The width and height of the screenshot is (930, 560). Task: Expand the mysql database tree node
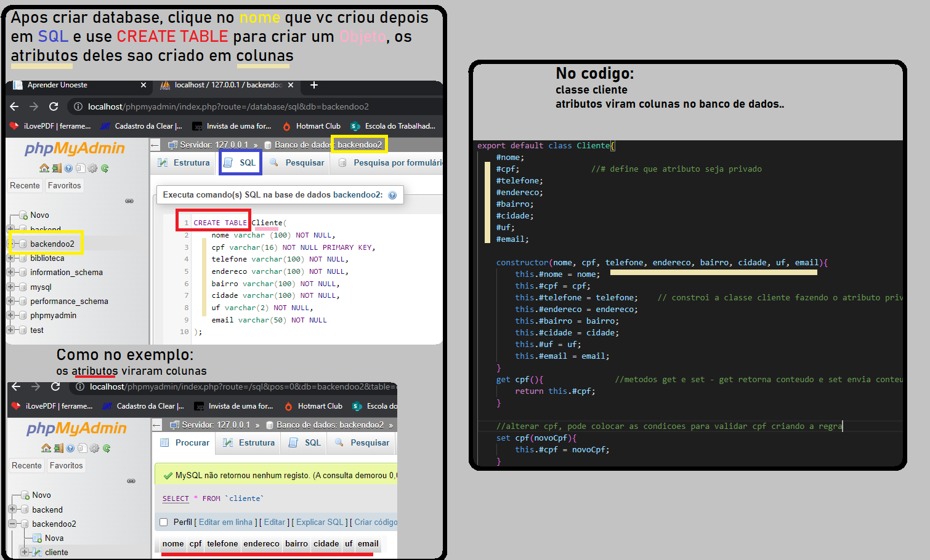tap(9, 287)
